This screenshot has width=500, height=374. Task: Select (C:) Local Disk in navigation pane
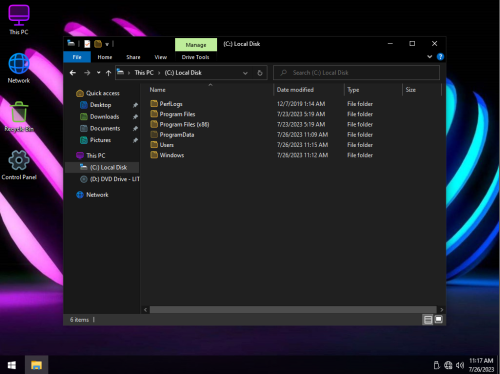coord(102,167)
